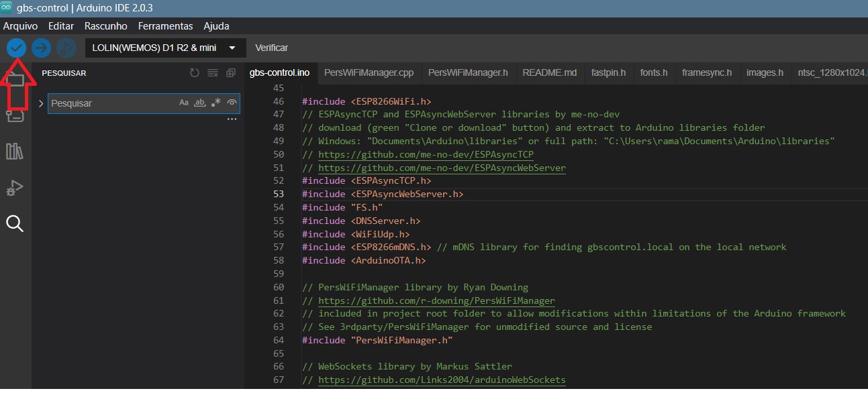Clear search results list icon
The width and height of the screenshot is (868, 395).
(213, 73)
